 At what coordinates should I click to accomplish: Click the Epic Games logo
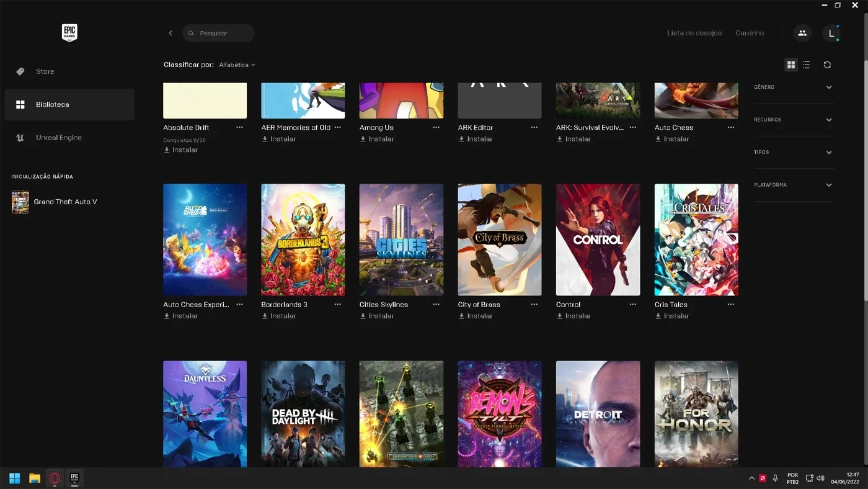[x=69, y=33]
